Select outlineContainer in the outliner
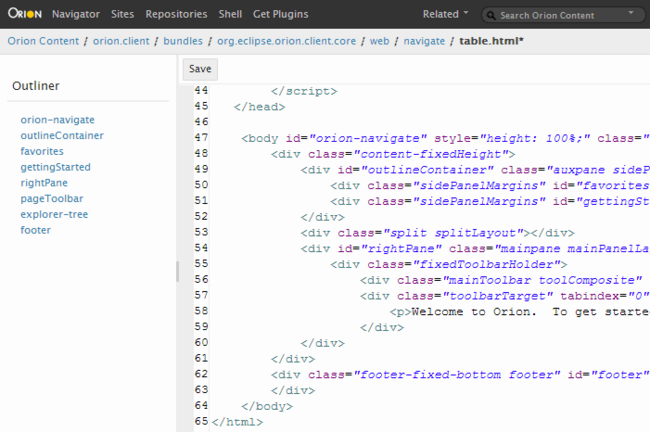This screenshot has height=432, width=650. 62,136
